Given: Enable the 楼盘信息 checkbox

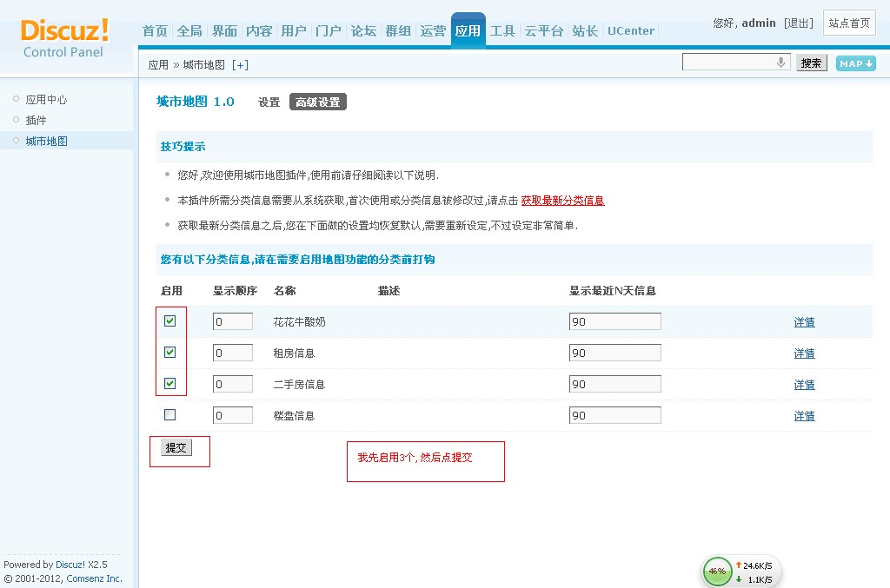Looking at the screenshot, I should pos(170,415).
